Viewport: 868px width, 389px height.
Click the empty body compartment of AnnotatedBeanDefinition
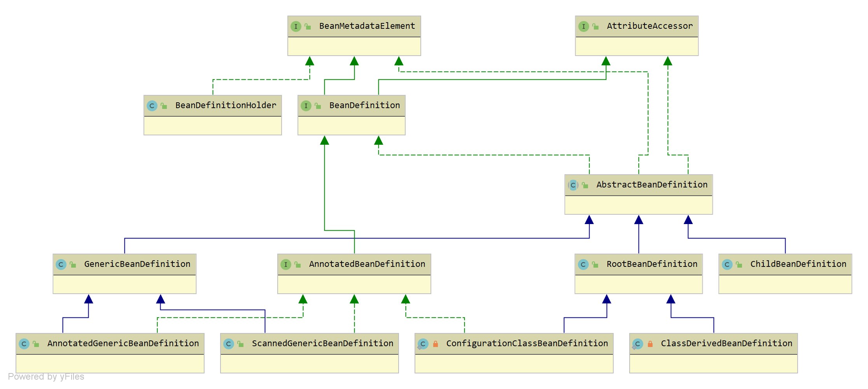coord(354,284)
